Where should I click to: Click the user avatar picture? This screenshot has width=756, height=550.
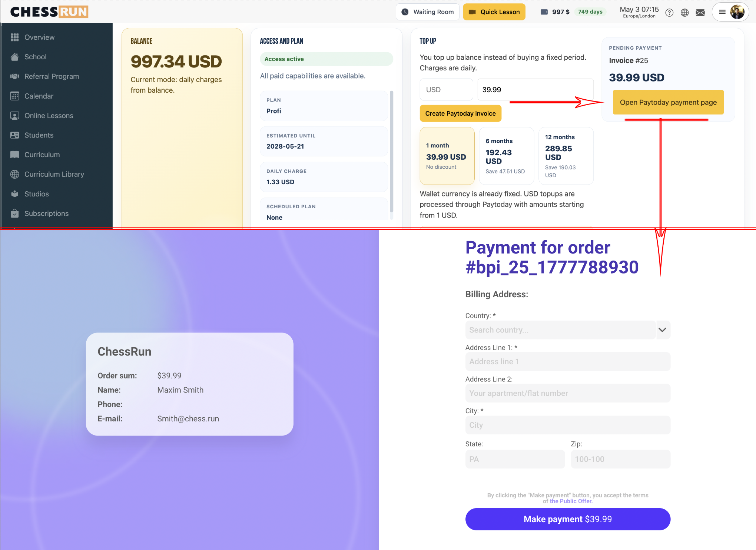737,12
